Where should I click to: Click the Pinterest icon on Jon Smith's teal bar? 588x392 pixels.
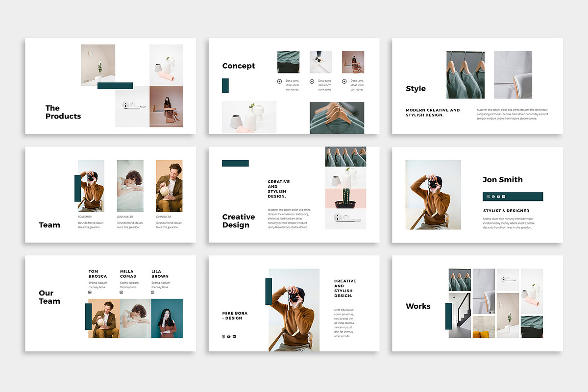click(493, 196)
